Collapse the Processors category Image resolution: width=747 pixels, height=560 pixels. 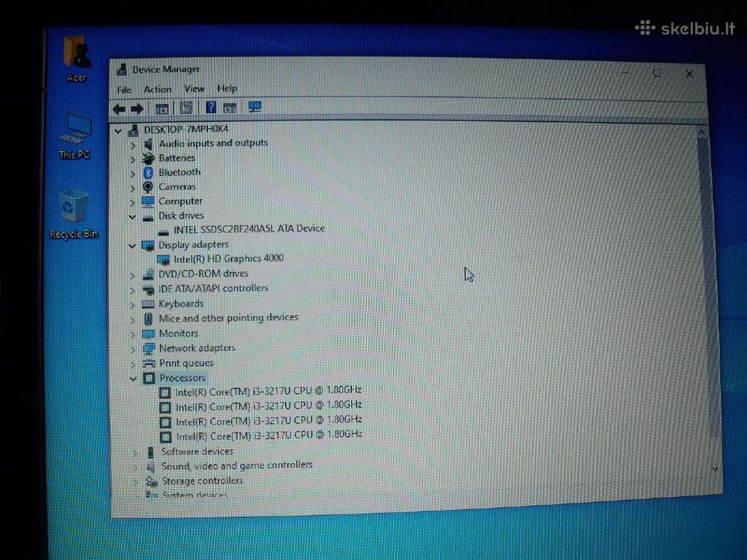coord(133,378)
